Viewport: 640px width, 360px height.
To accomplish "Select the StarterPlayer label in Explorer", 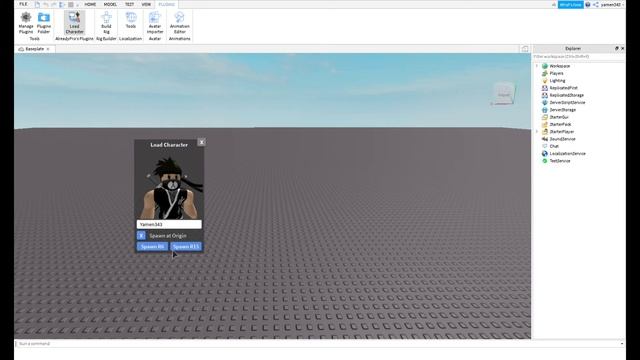I will [562, 132].
